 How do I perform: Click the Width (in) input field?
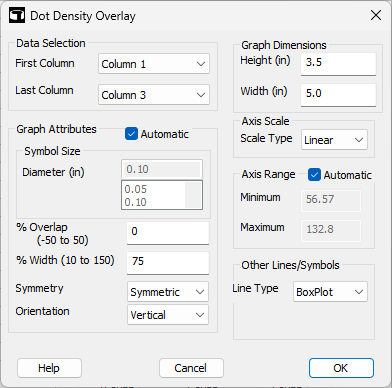click(338, 95)
